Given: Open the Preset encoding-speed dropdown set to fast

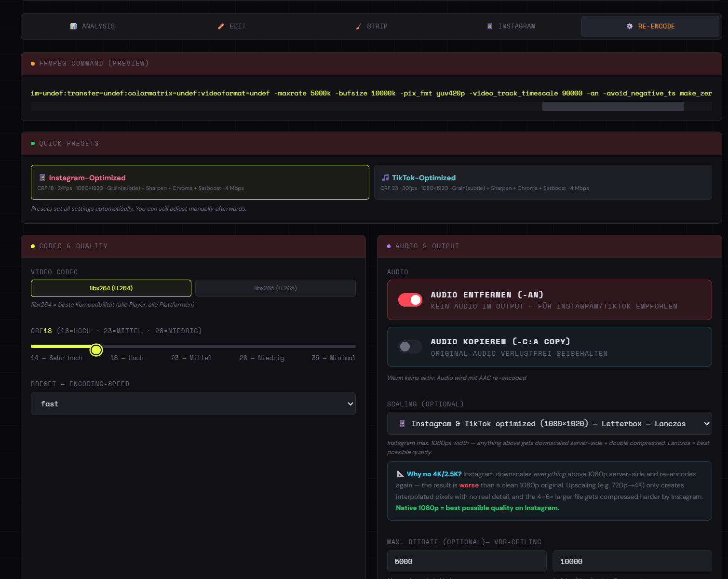Looking at the screenshot, I should pyautogui.click(x=193, y=404).
